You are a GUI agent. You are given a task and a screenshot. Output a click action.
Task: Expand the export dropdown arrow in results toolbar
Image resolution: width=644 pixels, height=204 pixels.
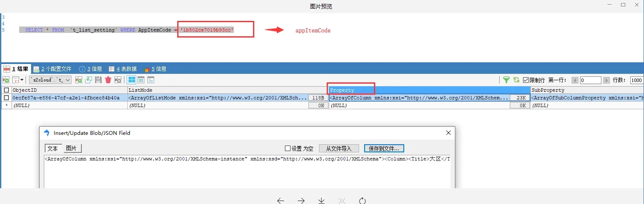tap(22, 80)
